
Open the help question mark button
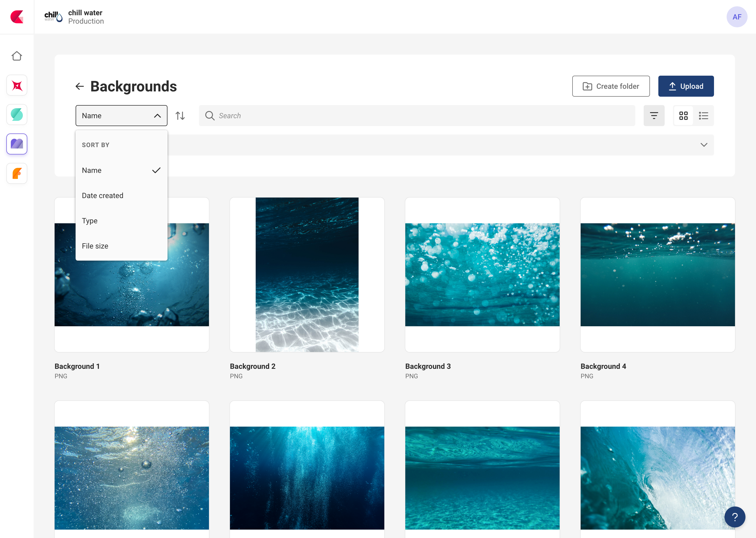[x=735, y=517]
